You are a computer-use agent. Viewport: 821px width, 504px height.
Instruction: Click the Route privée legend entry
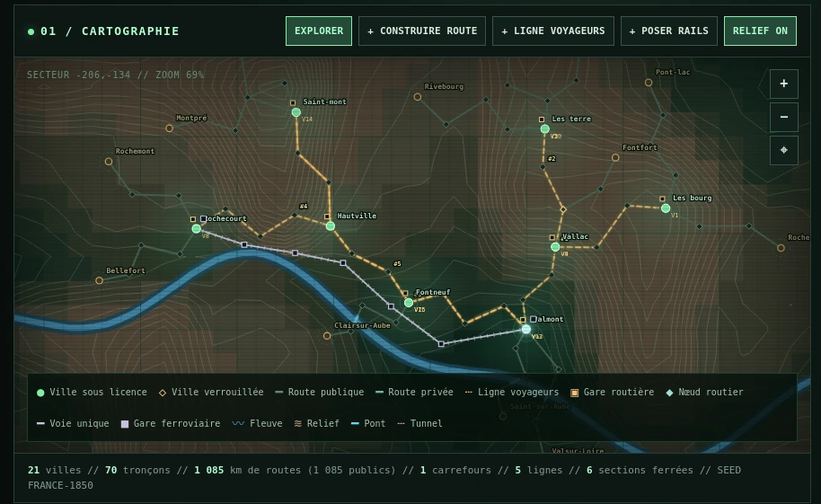coord(414,392)
